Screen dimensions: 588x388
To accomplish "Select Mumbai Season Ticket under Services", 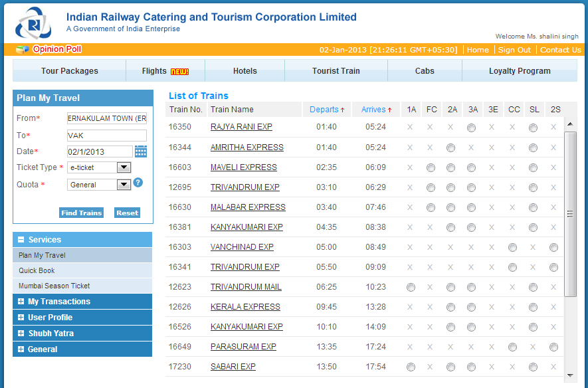I will (82, 286).
